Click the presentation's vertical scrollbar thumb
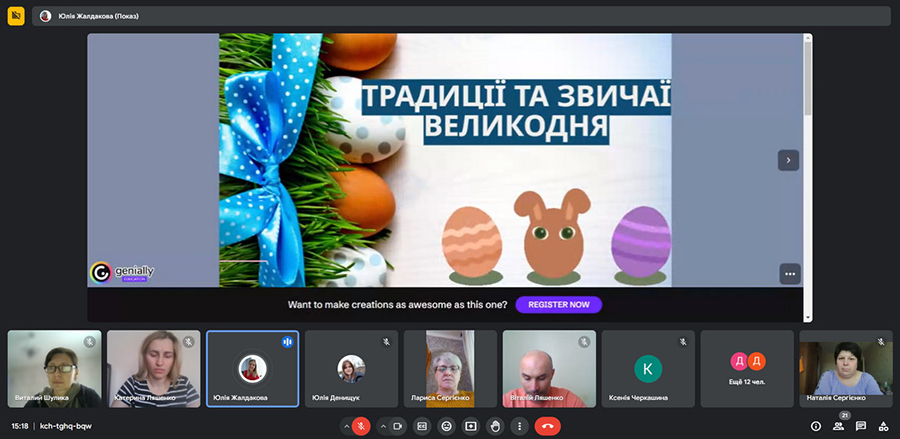 pos(808,78)
